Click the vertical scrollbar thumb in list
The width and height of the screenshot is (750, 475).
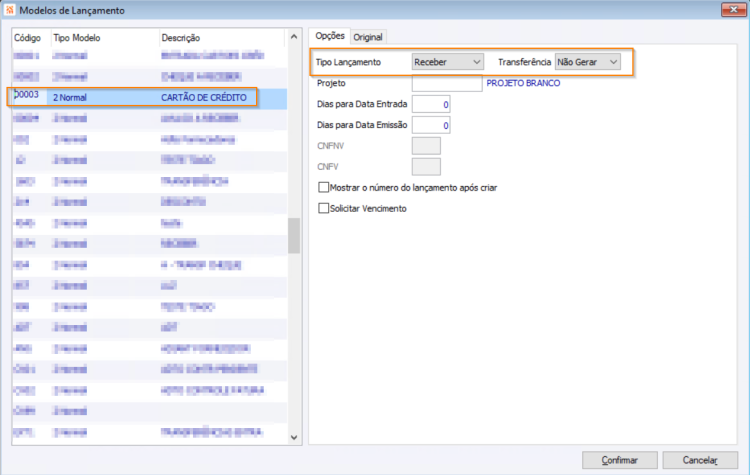[294, 235]
